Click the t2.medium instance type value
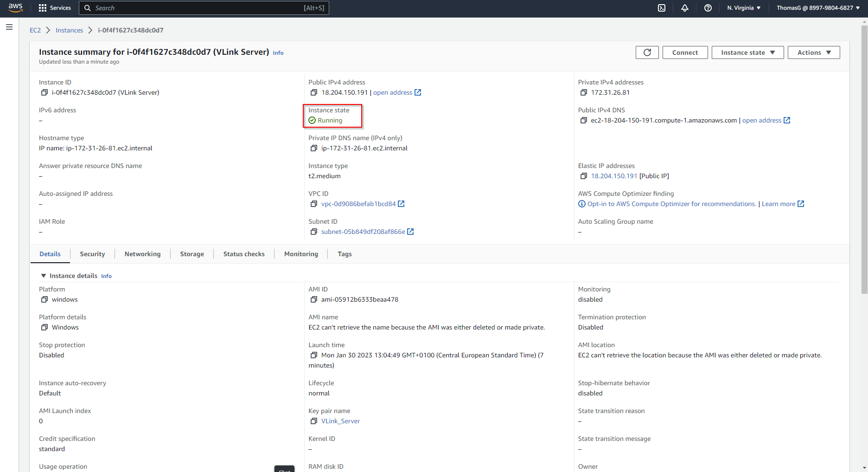The width and height of the screenshot is (868, 472). point(325,176)
